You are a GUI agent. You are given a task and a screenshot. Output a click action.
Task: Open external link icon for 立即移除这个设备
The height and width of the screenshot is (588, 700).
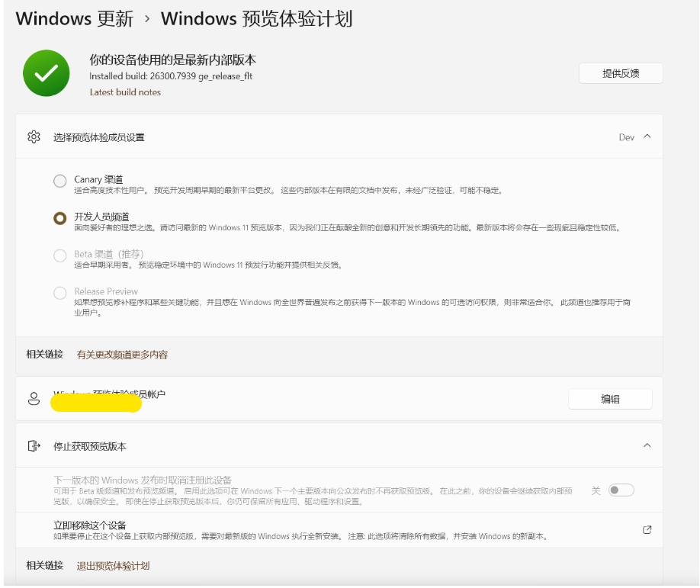pos(647,529)
